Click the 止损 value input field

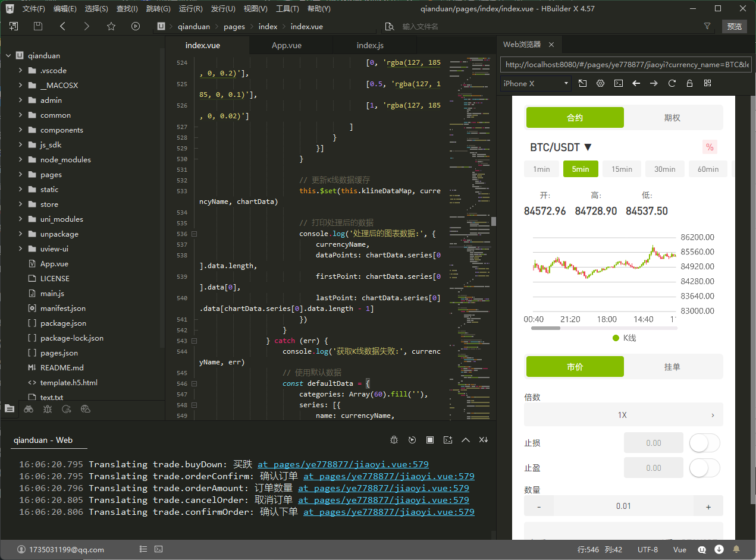point(653,443)
